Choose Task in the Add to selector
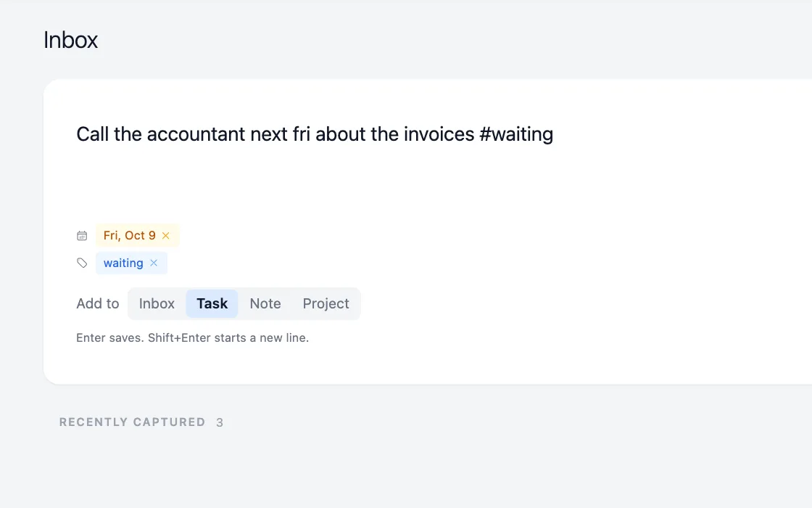The height and width of the screenshot is (508, 812). (x=212, y=304)
